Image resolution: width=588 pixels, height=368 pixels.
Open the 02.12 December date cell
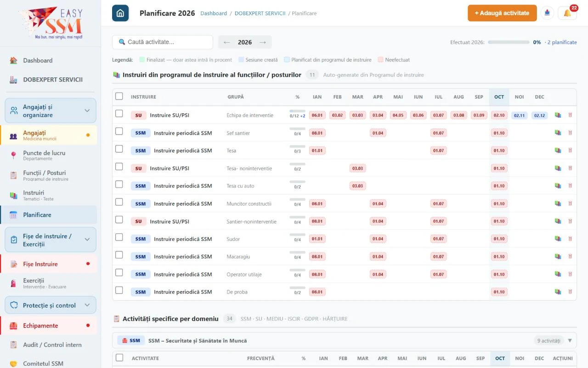540,115
